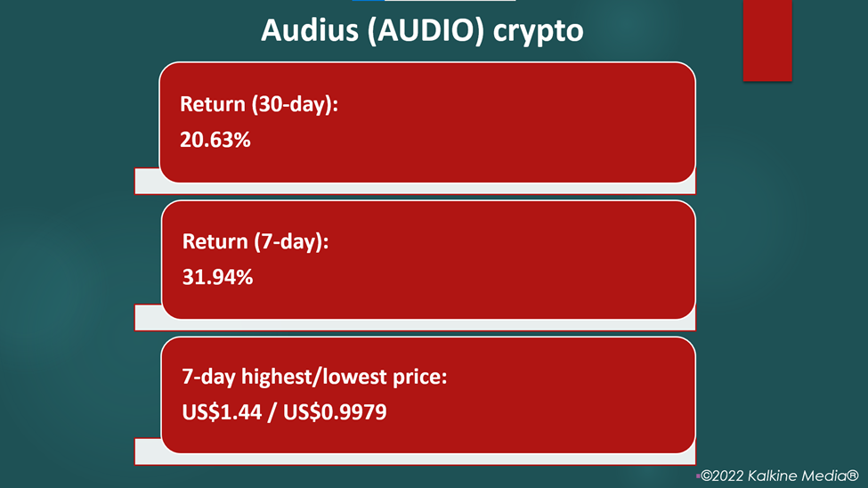Click the 31.94% return value
This screenshot has width=868, height=488.
pos(217,277)
